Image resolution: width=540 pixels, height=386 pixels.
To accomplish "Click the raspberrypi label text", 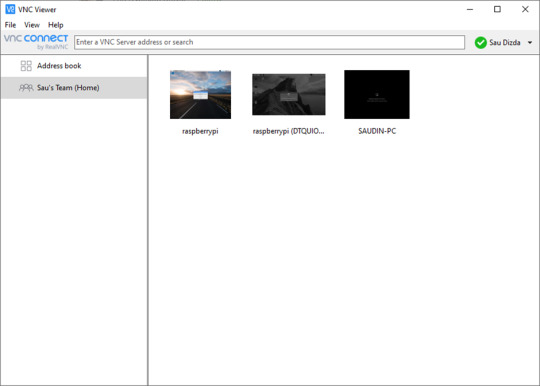I will pos(200,131).
